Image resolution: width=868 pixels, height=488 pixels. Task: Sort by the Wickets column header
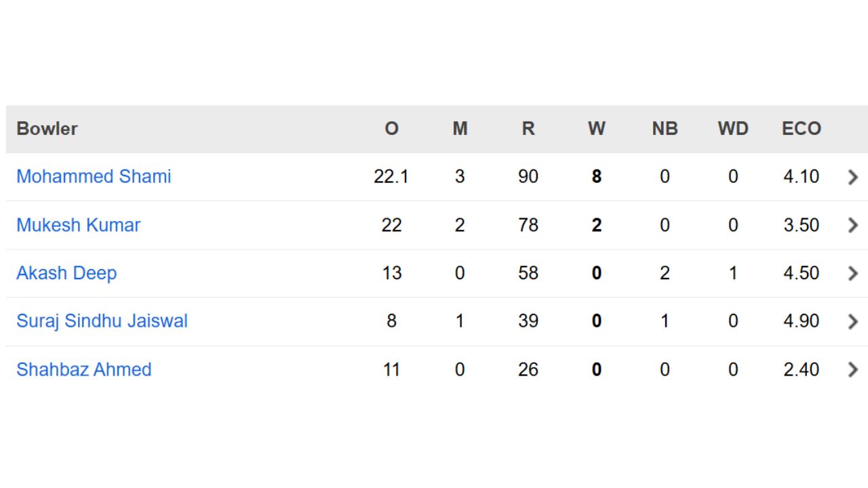596,129
